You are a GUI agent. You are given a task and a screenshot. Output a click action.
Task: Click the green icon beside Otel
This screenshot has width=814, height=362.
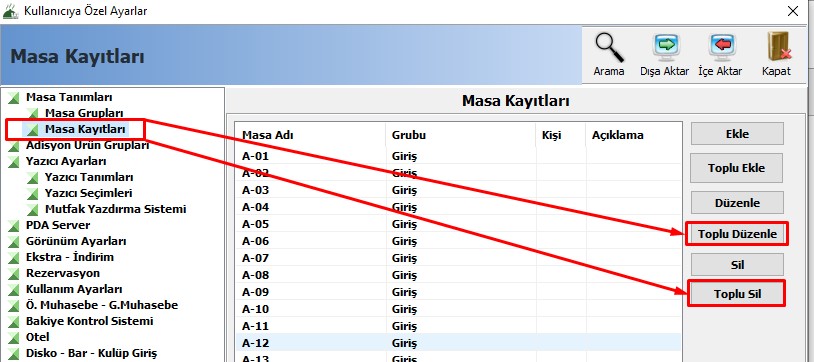click(x=13, y=338)
